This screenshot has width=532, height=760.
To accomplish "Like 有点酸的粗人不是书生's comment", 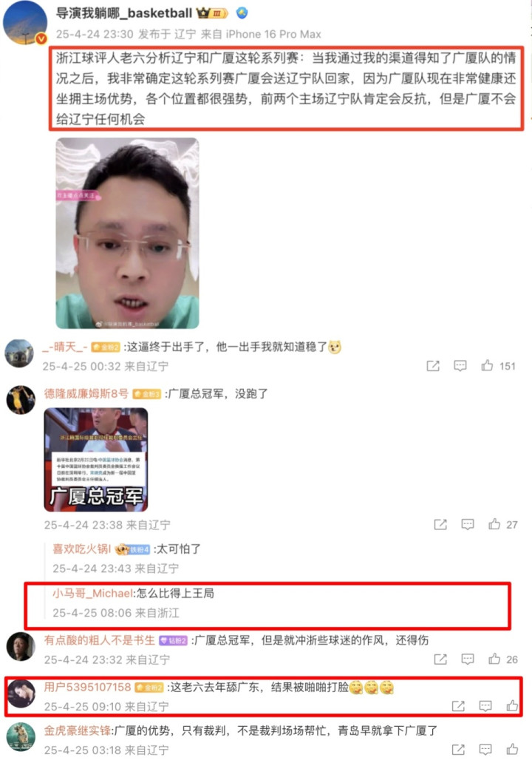I will click(494, 659).
